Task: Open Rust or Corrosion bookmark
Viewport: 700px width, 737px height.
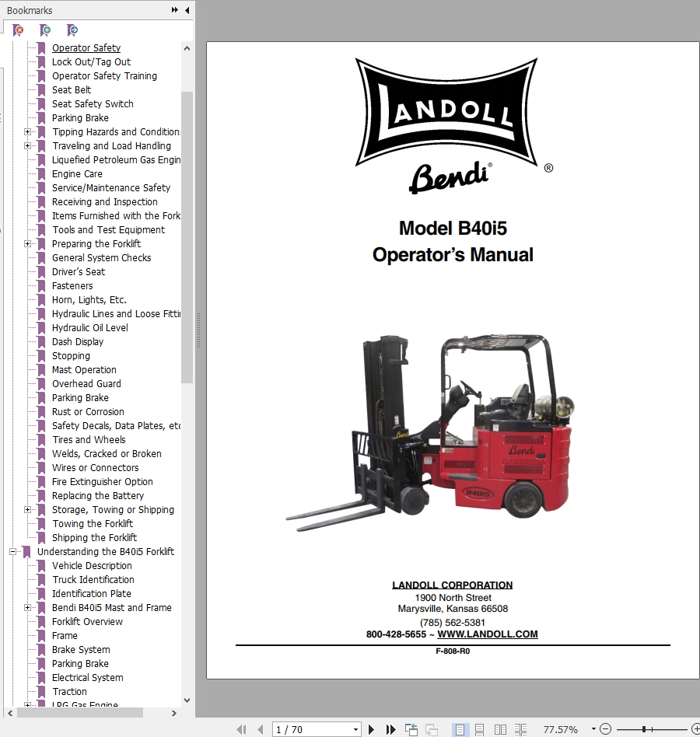Action: [88, 412]
